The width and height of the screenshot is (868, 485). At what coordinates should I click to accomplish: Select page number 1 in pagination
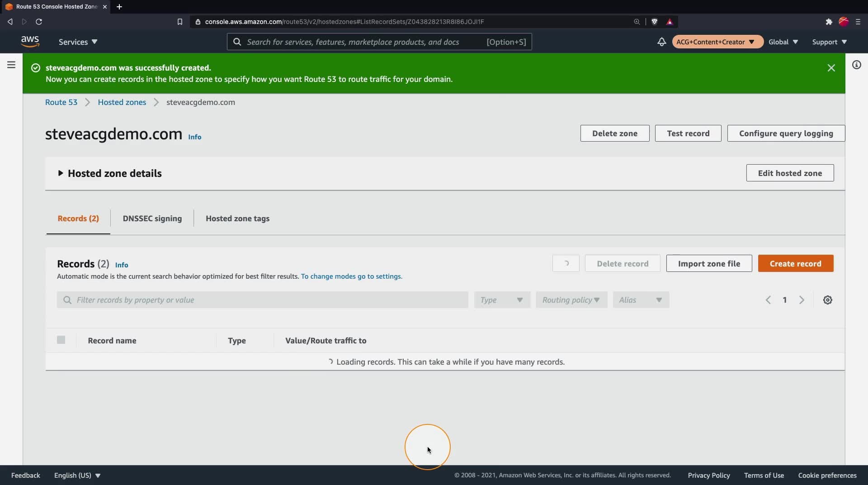(x=785, y=300)
